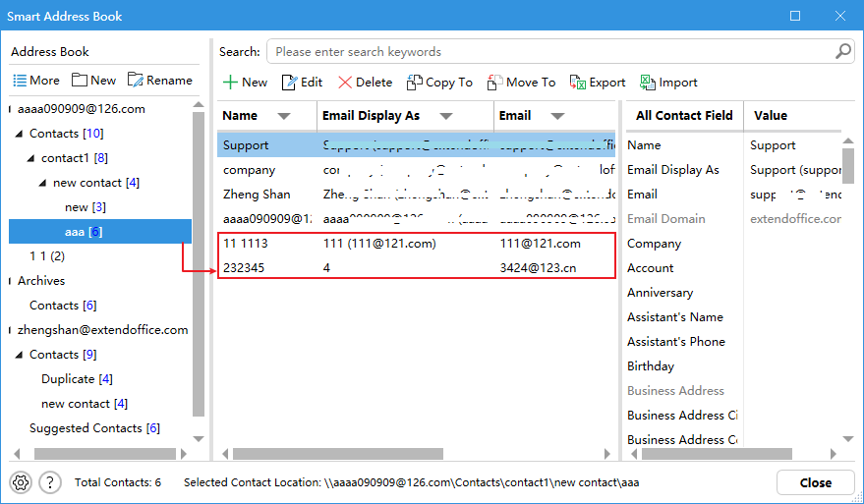Open the Name column filter dropdown

pyautogui.click(x=284, y=116)
